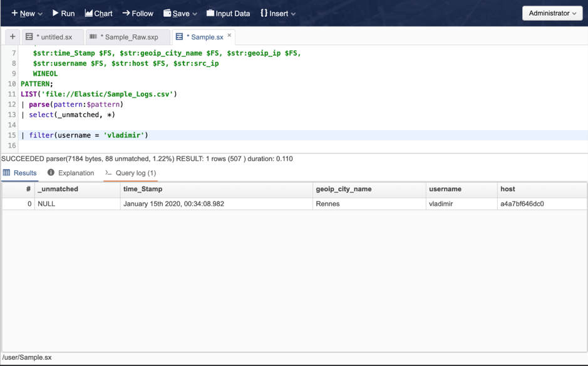Open the Administrator user menu
The height and width of the screenshot is (366, 588).
click(x=552, y=13)
